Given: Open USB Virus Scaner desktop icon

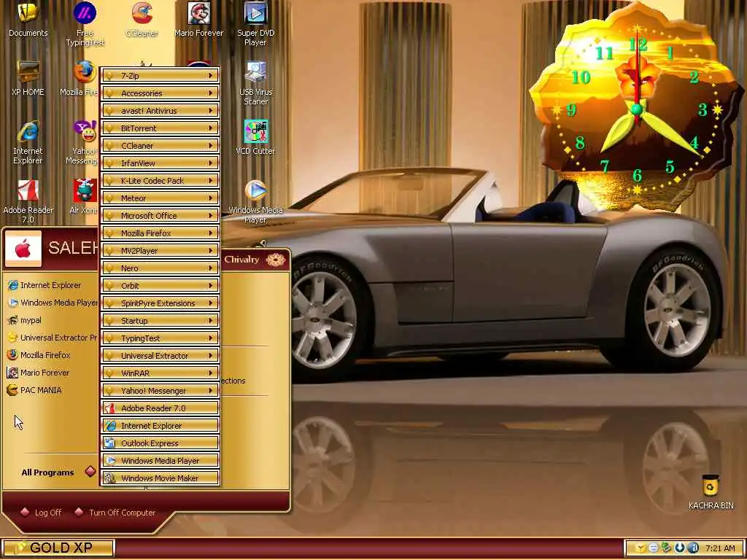Looking at the screenshot, I should pyautogui.click(x=256, y=83).
